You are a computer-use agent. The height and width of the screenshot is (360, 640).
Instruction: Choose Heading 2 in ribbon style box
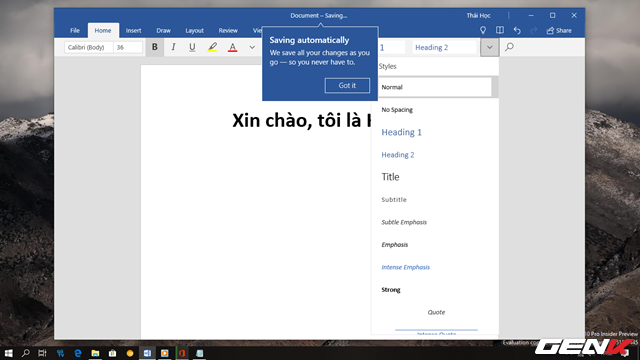pos(444,47)
